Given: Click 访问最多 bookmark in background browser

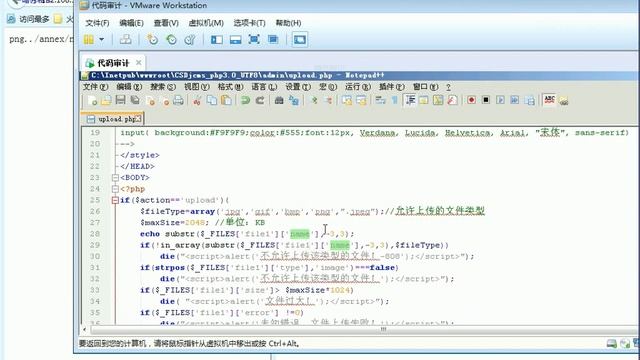Looking at the screenshot, I should (29, 19).
